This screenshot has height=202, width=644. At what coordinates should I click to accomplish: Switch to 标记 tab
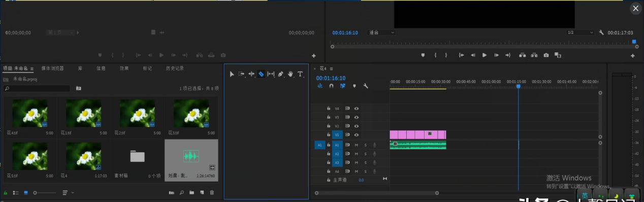147,68
